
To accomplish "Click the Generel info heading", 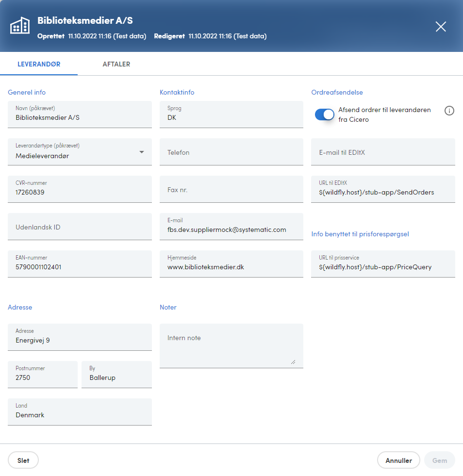I will pos(27,92).
